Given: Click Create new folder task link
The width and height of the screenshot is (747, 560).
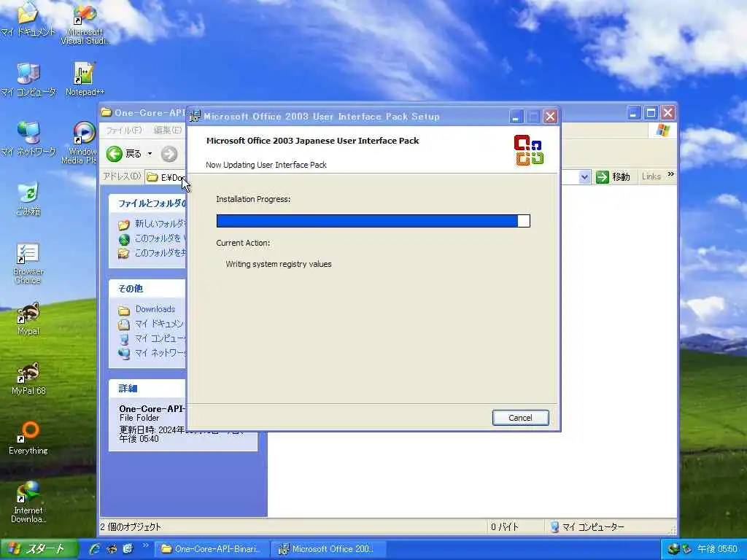Looking at the screenshot, I should tap(152, 224).
